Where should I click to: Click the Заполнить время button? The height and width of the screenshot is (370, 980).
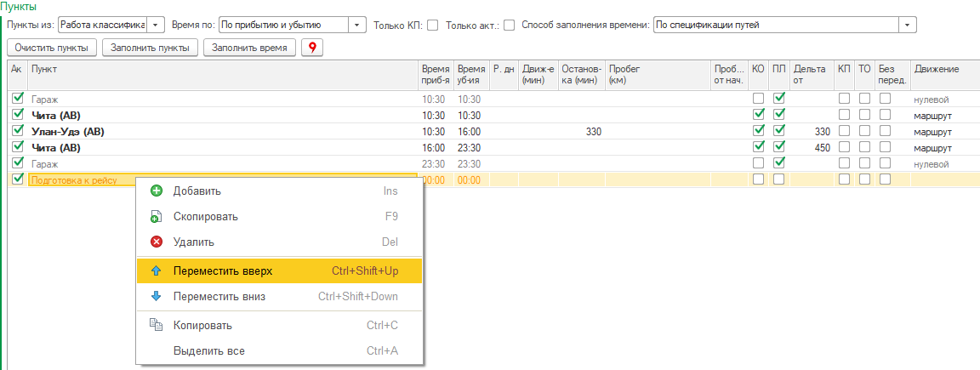(249, 48)
